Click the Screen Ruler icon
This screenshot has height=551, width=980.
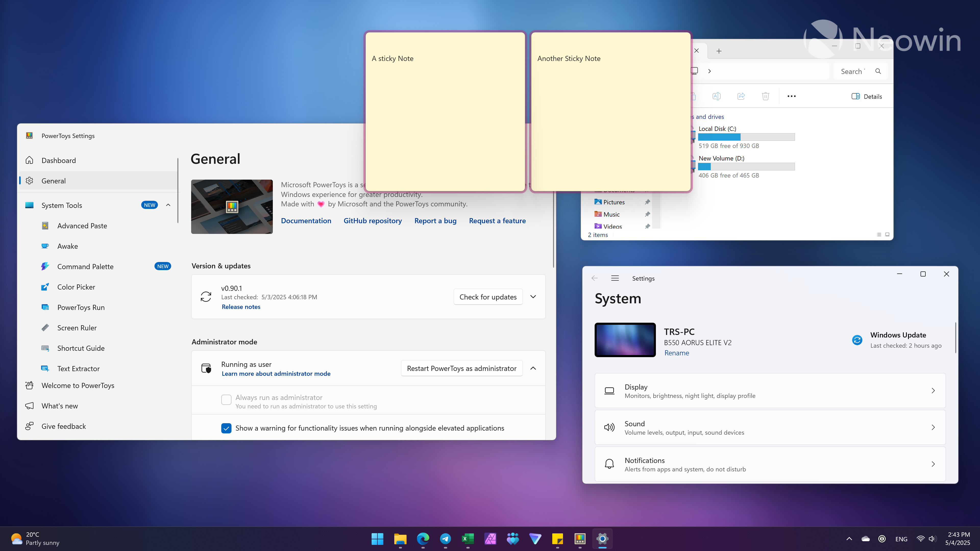45,327
